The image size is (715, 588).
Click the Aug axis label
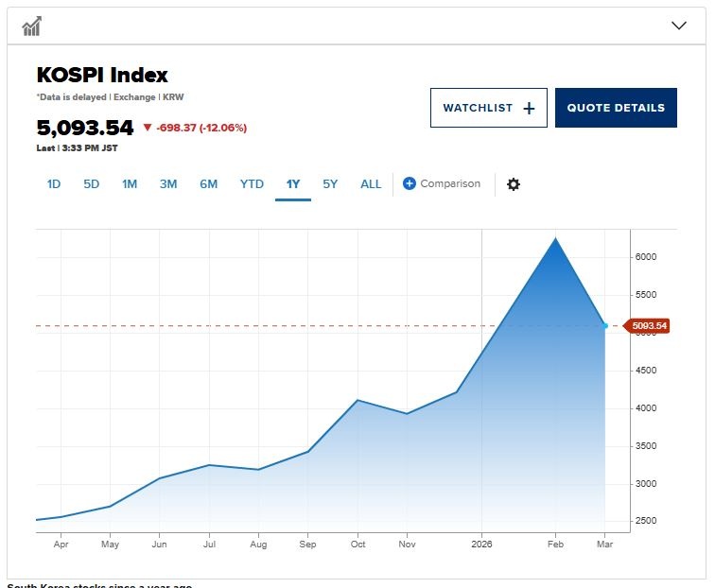point(258,545)
